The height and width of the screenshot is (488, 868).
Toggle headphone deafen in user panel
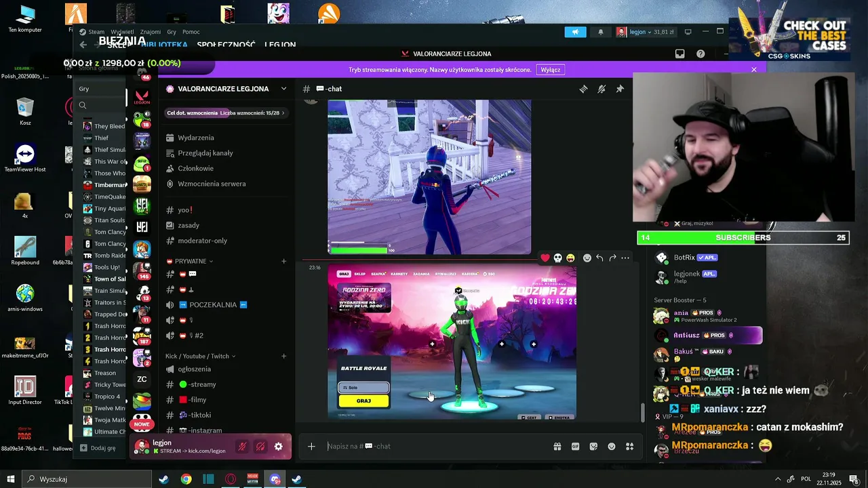(260, 447)
